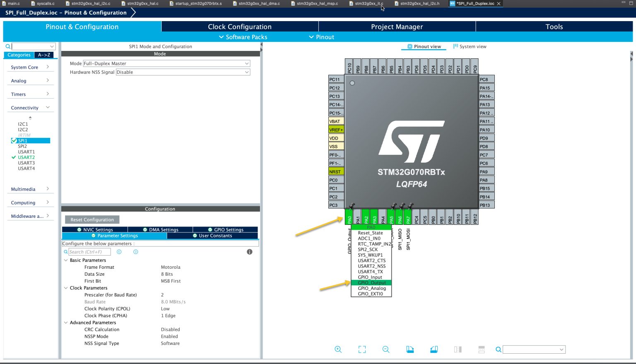Click the best-fit chip view icon
Viewport: 636px width, 364px height.
[362, 349]
